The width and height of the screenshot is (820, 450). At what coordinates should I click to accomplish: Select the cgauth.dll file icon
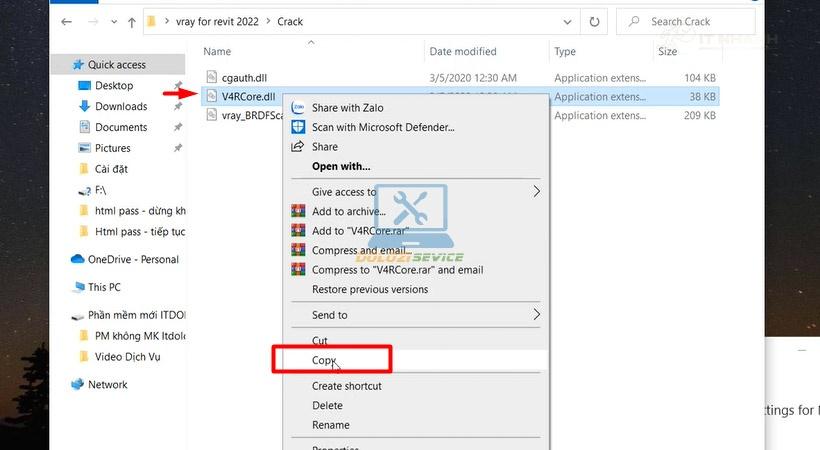tap(211, 77)
